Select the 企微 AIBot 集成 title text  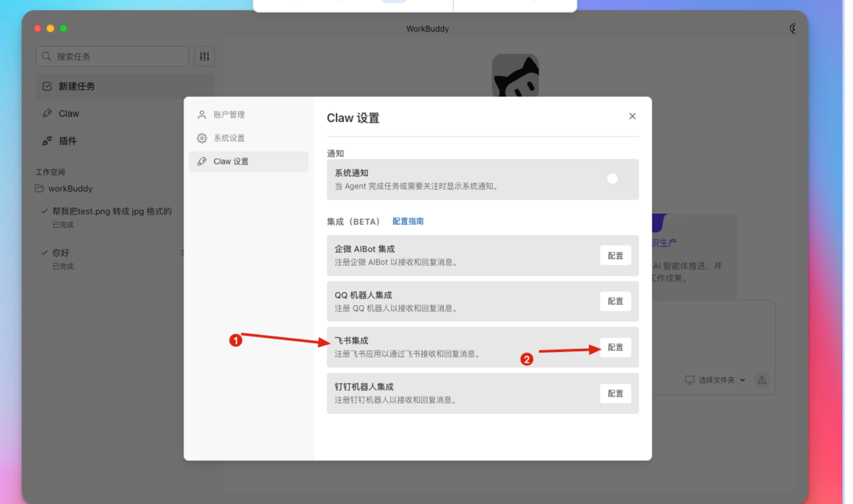365,249
